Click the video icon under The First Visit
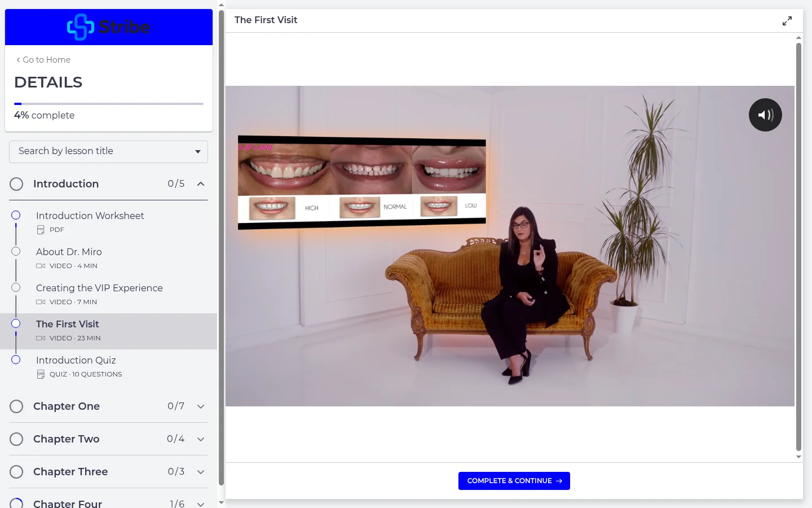The height and width of the screenshot is (508, 812). point(41,338)
